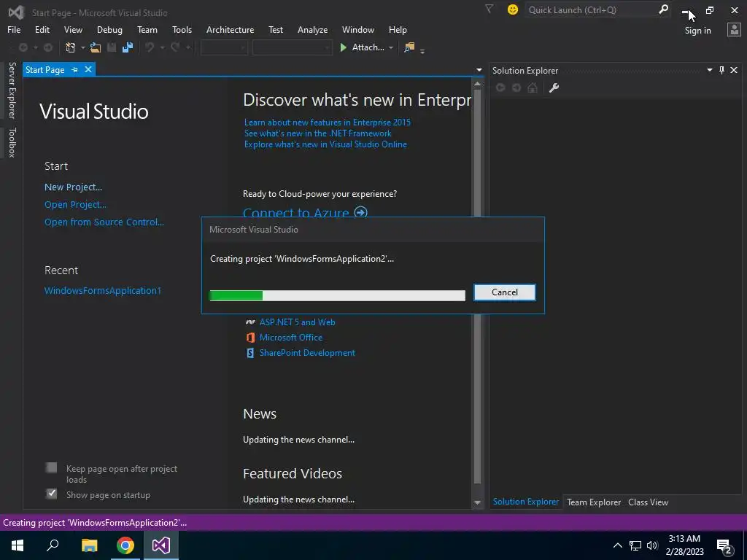
Task: Close the Start Page tab
Action: [88, 69]
